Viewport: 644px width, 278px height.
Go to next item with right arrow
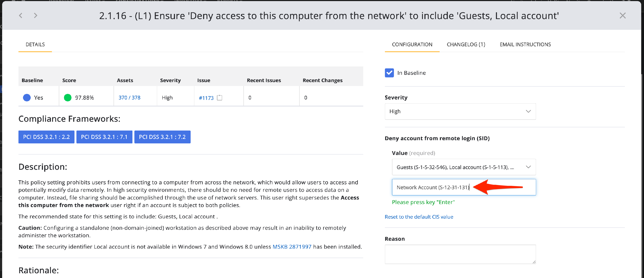click(35, 15)
